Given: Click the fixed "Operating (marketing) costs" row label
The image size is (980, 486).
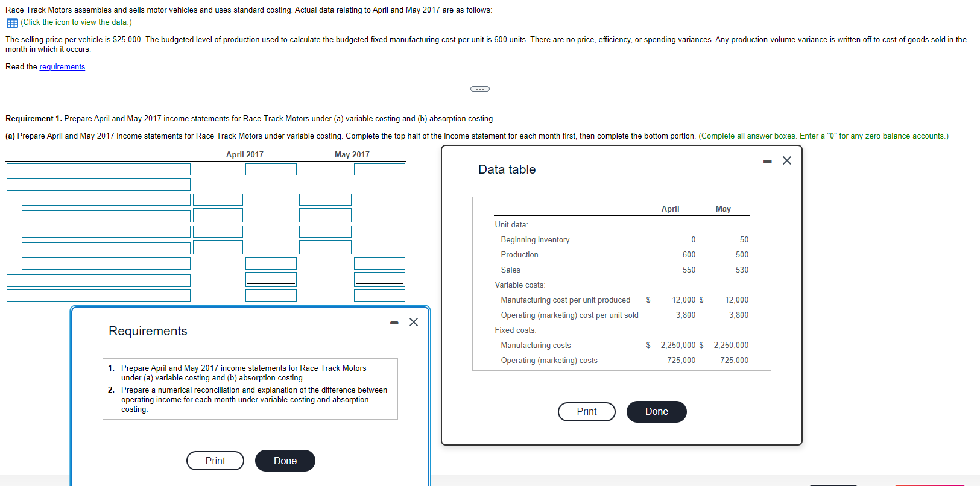Looking at the screenshot, I should point(549,361).
